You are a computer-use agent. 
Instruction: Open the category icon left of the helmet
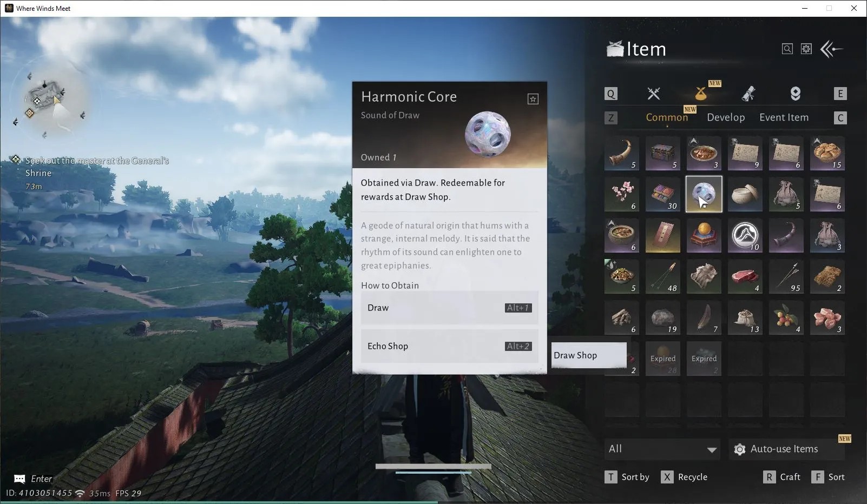coord(748,94)
